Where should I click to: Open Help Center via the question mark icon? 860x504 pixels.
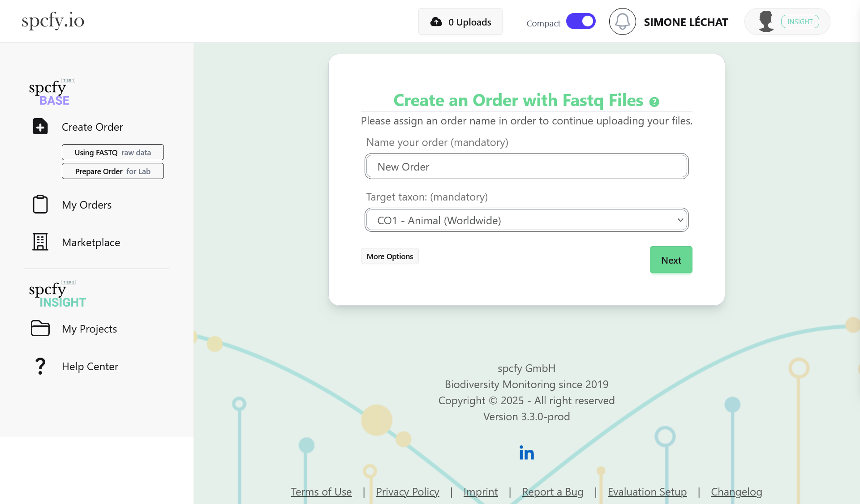click(x=40, y=366)
